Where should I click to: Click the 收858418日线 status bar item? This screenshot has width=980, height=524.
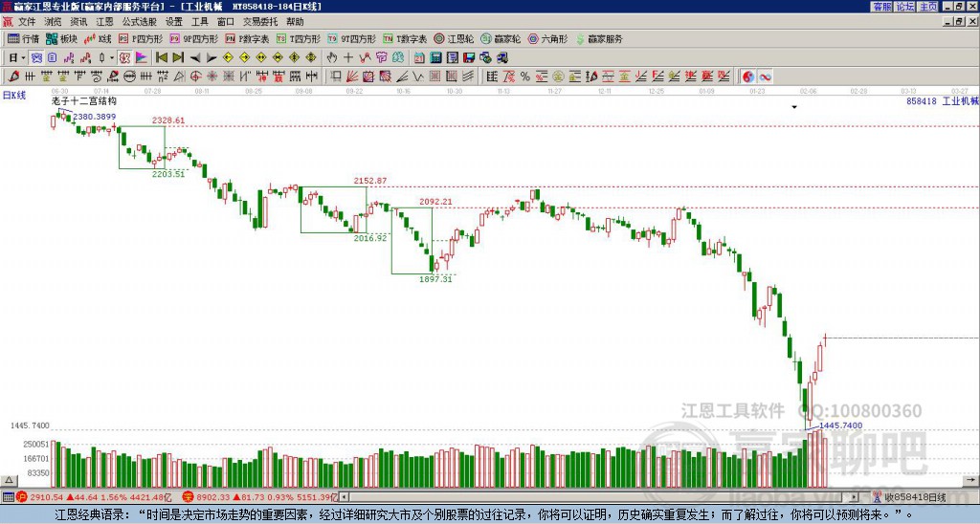(x=909, y=497)
